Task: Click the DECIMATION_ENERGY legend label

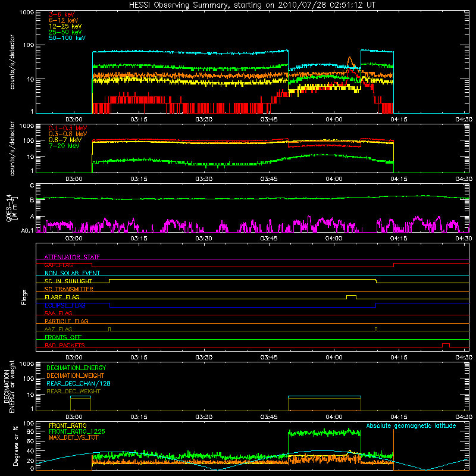Action: [x=76, y=368]
